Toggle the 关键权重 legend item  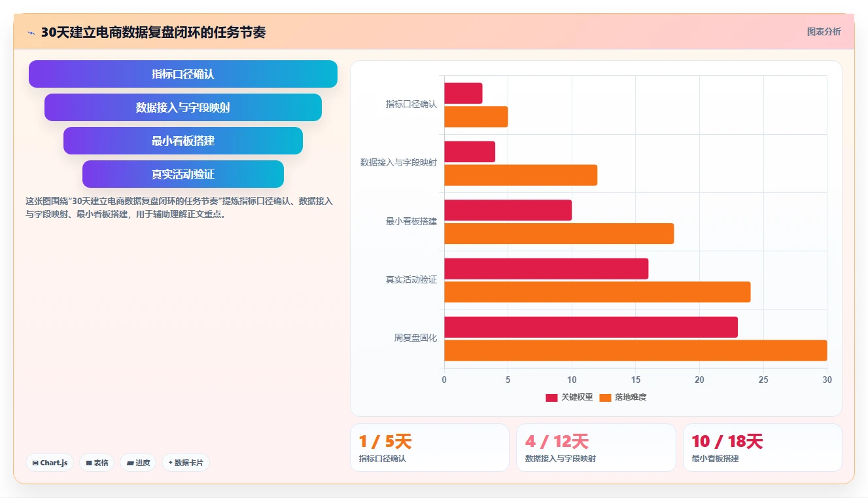pyautogui.click(x=569, y=397)
